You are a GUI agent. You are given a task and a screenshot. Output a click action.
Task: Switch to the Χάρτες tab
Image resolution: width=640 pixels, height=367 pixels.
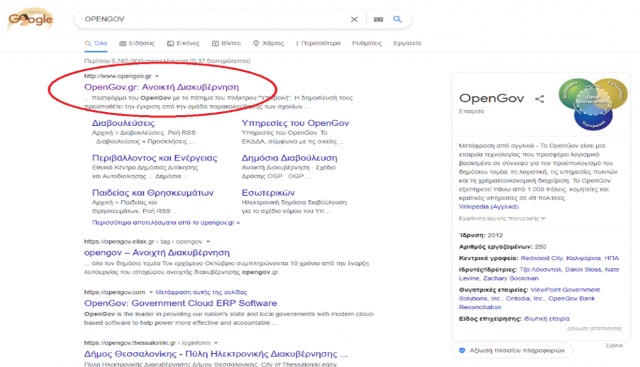point(268,43)
